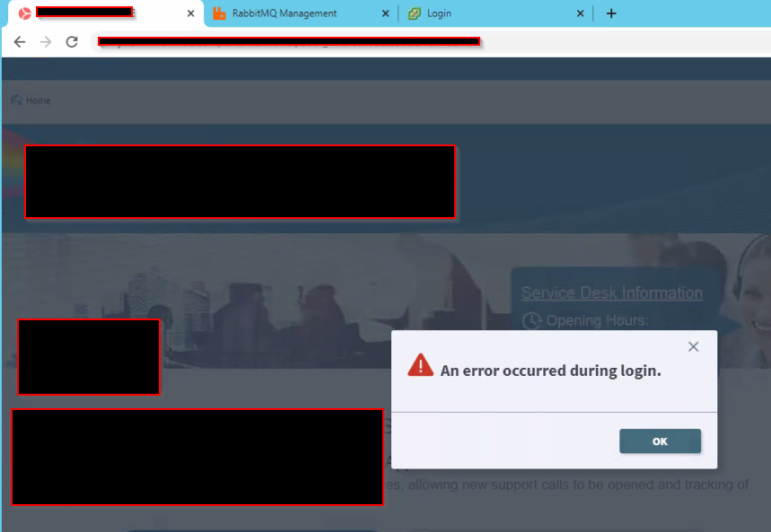Click the red warning triangle in the dialog
The width and height of the screenshot is (771, 532).
(x=421, y=366)
